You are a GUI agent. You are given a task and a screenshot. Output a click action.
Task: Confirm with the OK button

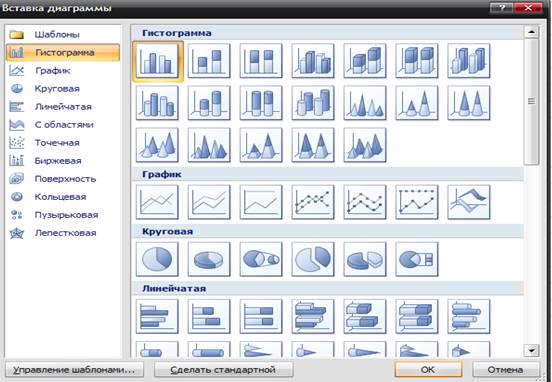coord(428,370)
